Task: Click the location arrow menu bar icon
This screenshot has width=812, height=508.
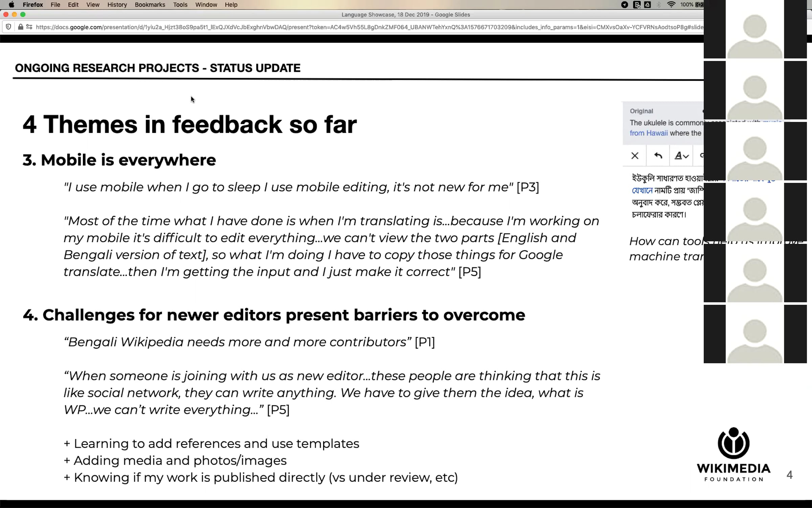Action: [x=625, y=5]
